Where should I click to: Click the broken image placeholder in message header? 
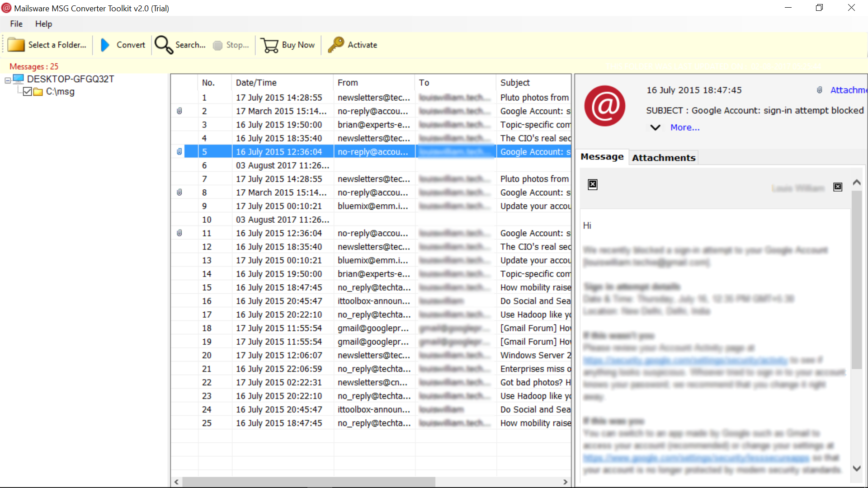point(593,184)
